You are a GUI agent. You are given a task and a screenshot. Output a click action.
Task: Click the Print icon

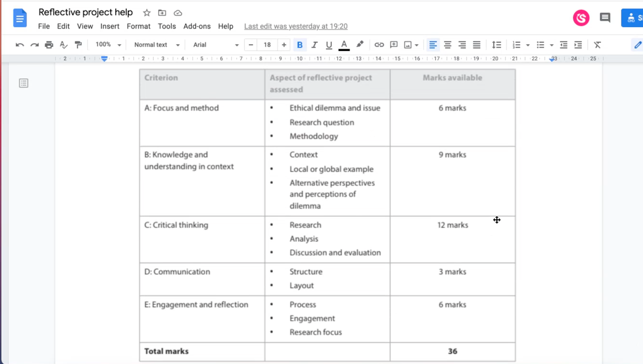click(x=49, y=45)
